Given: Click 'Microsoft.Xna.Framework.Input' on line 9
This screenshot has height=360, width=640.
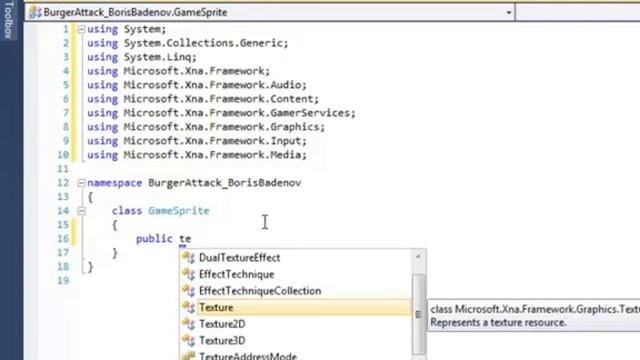Looking at the screenshot, I should click(213, 141).
